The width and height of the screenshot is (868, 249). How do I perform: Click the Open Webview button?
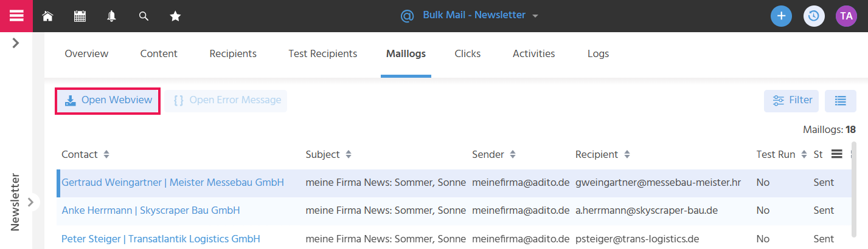click(108, 100)
